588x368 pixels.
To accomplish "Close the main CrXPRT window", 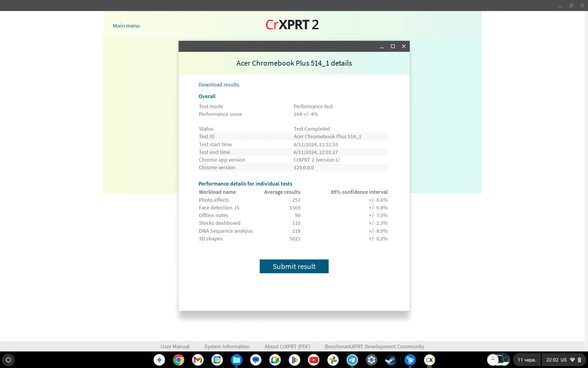I will pyautogui.click(x=582, y=6).
